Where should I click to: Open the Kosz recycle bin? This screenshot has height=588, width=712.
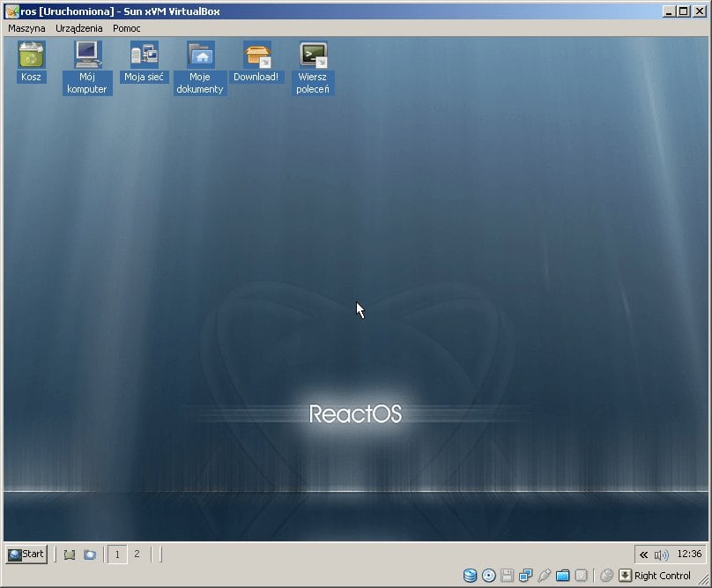pyautogui.click(x=30, y=53)
